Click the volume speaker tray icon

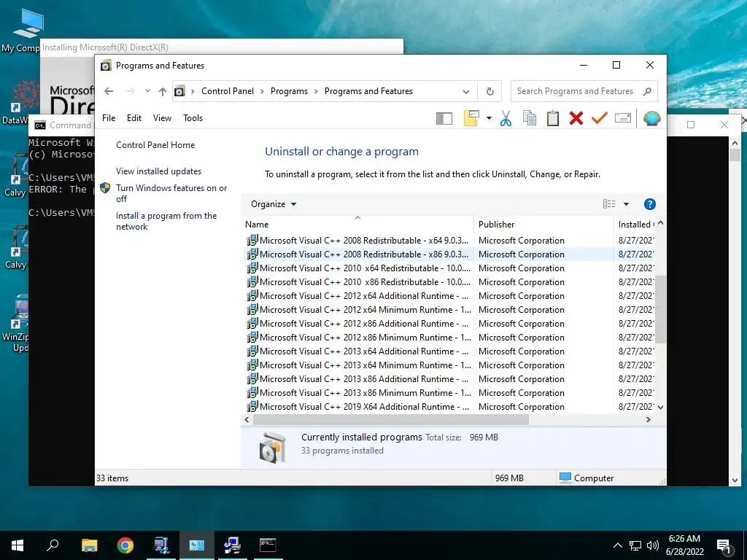(x=653, y=545)
